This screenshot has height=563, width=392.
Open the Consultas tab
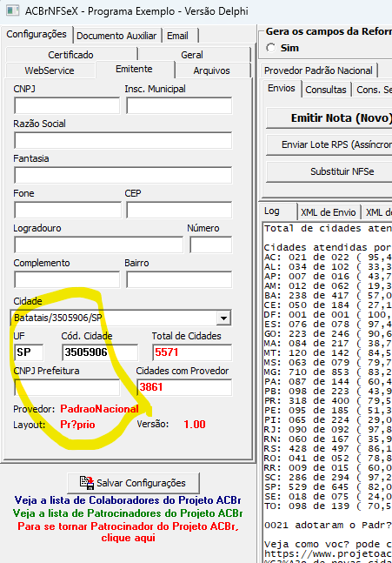click(326, 90)
